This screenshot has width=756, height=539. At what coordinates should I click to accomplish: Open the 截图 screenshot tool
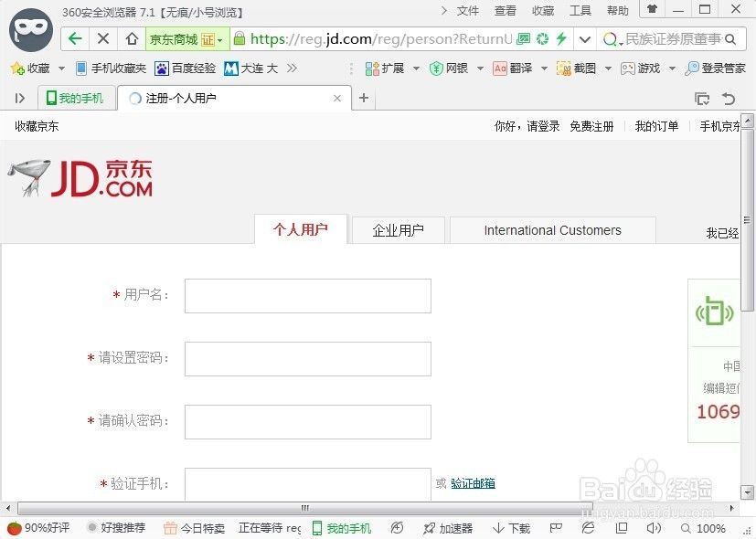(x=583, y=68)
